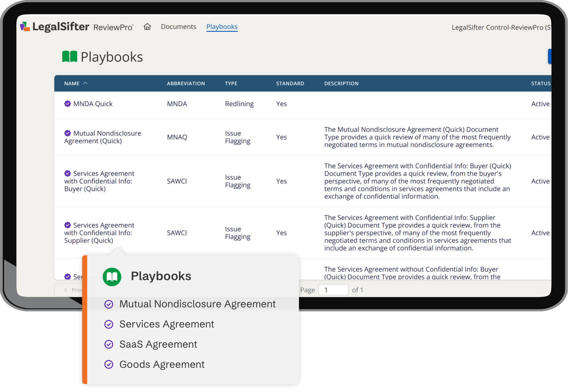Select the Goods Agreement playbook entry
This screenshot has width=568, height=392.
point(162,364)
